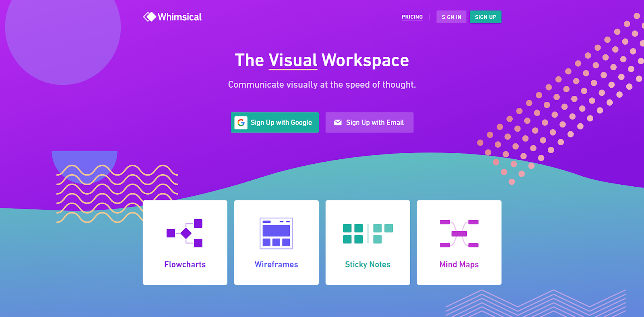
Task: Click the green Sign Up button
Action: pos(485,17)
